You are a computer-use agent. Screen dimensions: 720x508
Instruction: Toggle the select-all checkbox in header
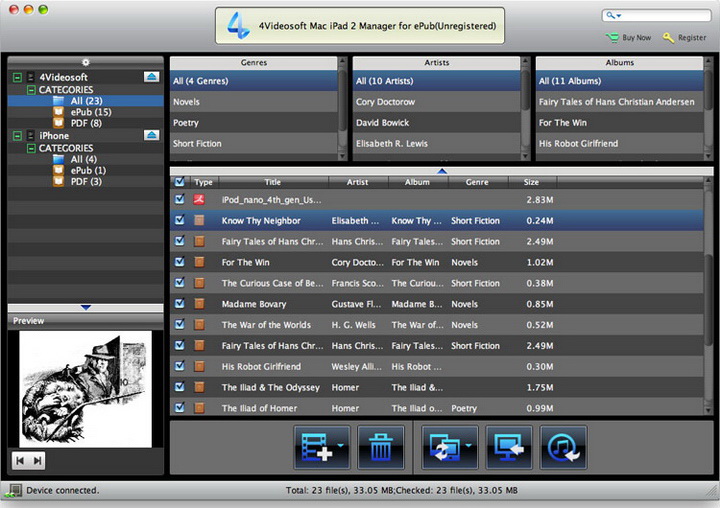click(x=179, y=182)
